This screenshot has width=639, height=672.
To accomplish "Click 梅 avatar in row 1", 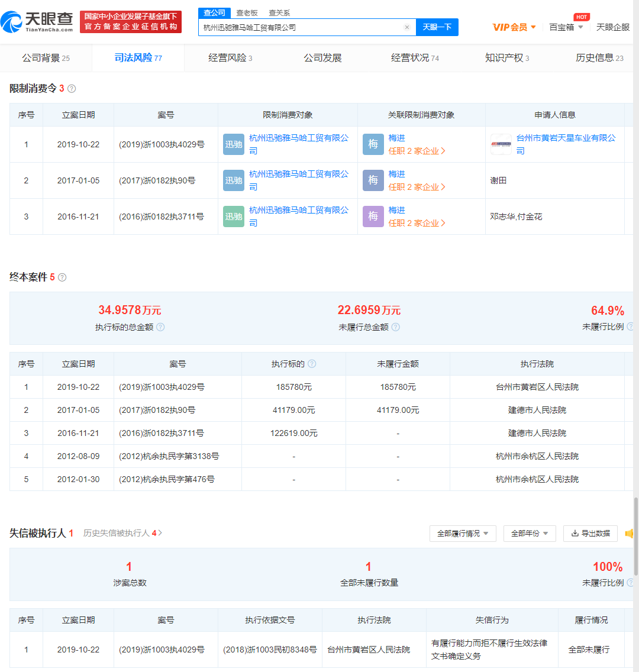I will coord(373,144).
